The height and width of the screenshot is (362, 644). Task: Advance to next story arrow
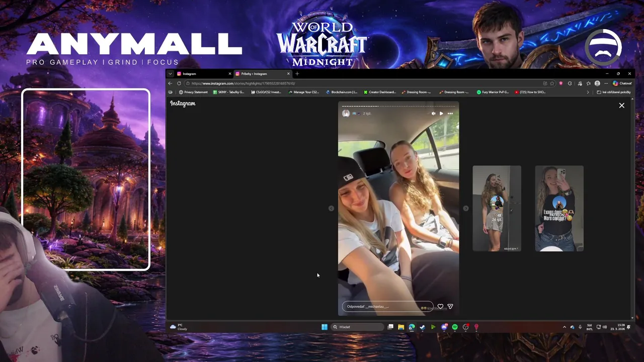click(x=466, y=208)
